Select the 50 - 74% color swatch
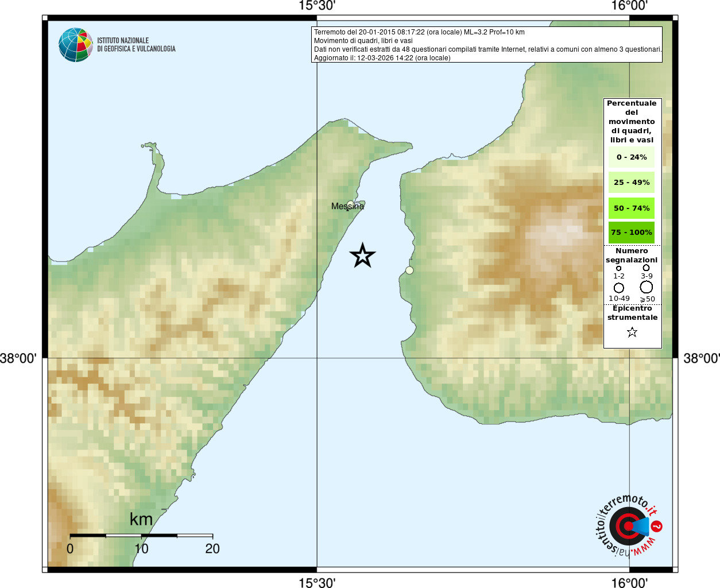This screenshot has height=588, width=720. pyautogui.click(x=632, y=208)
